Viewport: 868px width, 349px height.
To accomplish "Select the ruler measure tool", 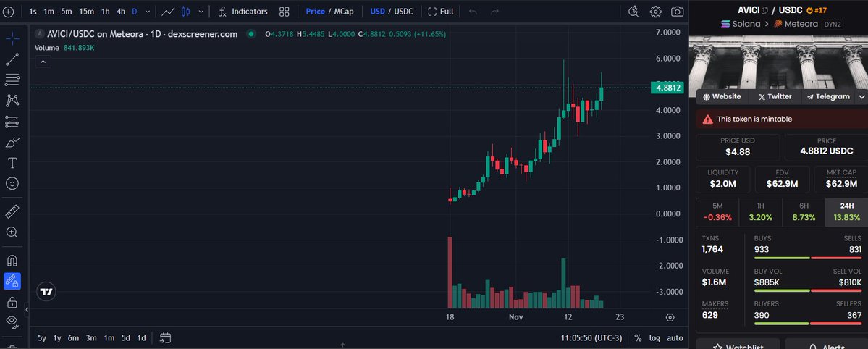I will (12, 211).
